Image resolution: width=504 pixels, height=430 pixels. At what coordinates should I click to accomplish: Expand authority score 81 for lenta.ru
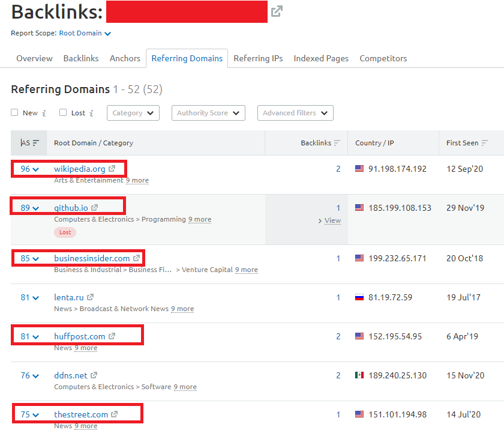click(29, 297)
